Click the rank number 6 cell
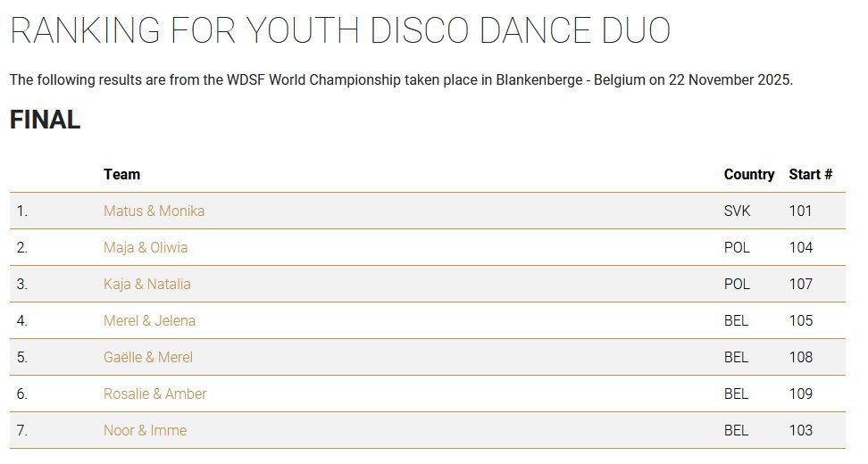 [22, 394]
